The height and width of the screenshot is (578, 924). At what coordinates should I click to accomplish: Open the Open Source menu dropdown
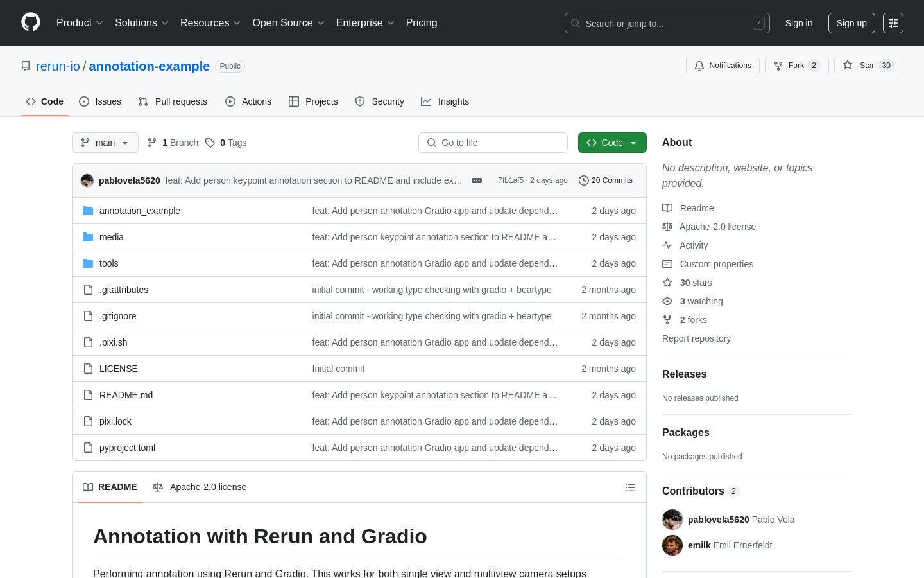(289, 23)
